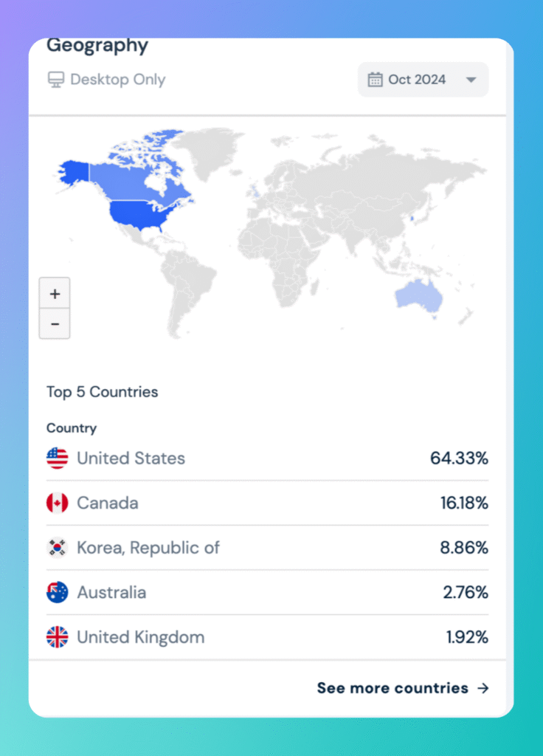The width and height of the screenshot is (543, 756).
Task: Click the Canada 16.18% percentage value
Action: tap(464, 503)
